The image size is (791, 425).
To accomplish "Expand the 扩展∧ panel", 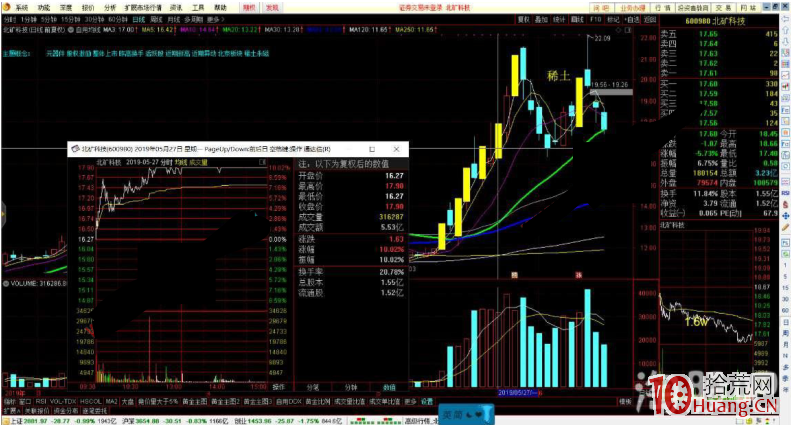I will point(10,411).
